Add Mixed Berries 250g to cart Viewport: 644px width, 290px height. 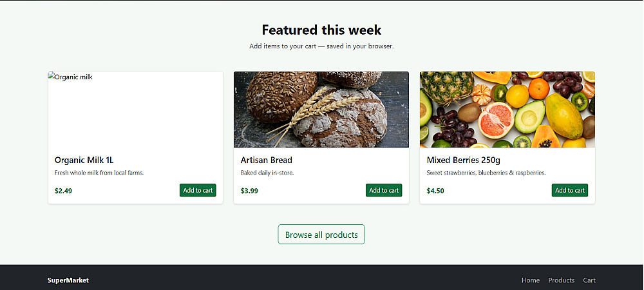[x=570, y=190]
